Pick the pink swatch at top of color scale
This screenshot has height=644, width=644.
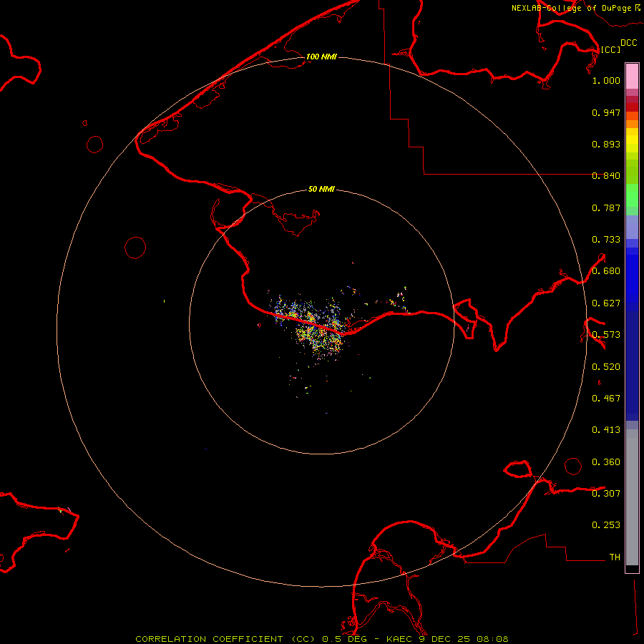coord(632,75)
